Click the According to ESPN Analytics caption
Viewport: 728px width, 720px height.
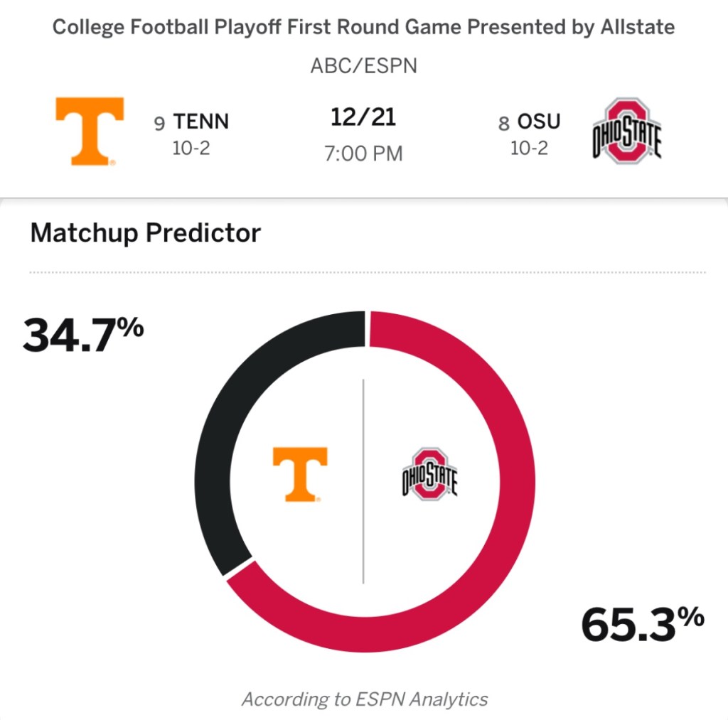(x=365, y=699)
